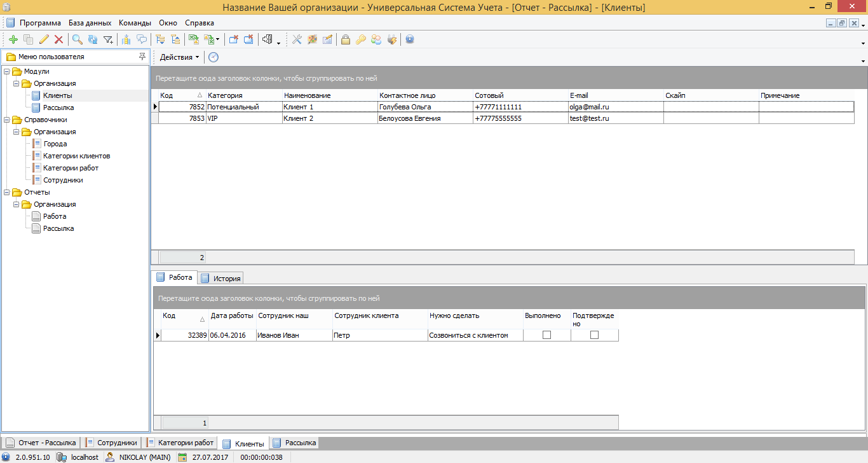Click the exit door icon
The width and height of the screenshot is (868, 463).
tap(268, 39)
